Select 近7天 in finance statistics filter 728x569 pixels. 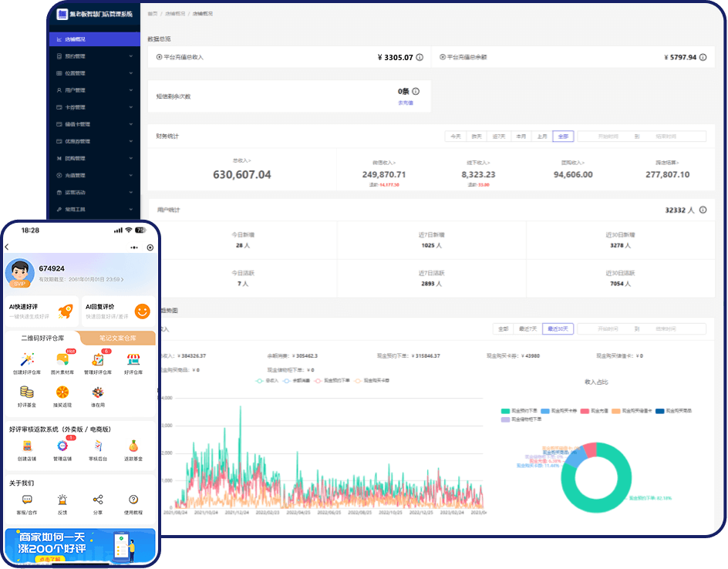[499, 136]
